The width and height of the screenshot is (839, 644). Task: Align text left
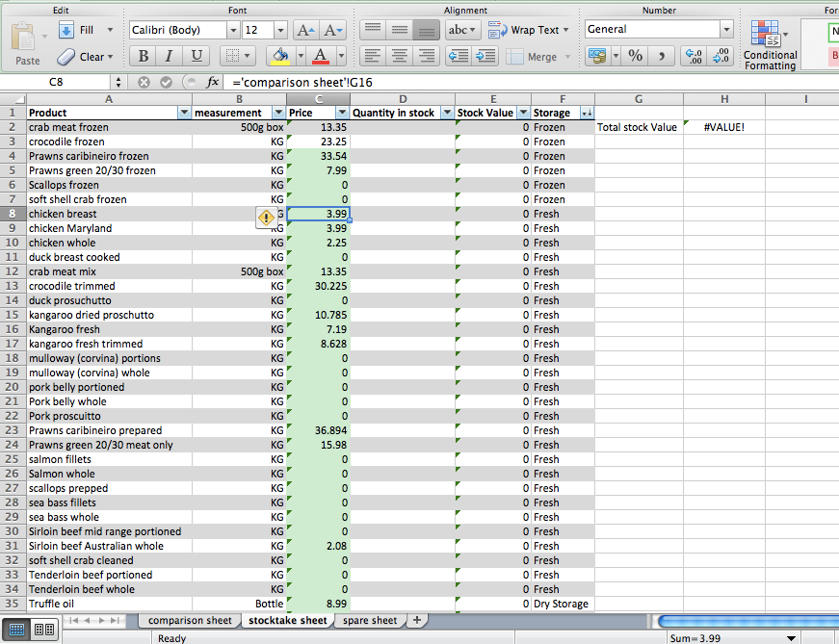[373, 56]
